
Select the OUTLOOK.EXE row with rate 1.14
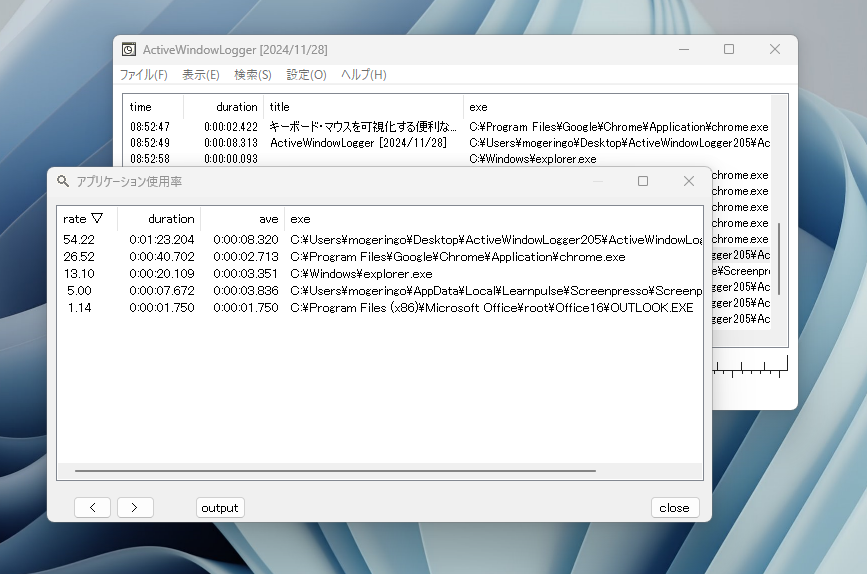tap(380, 308)
